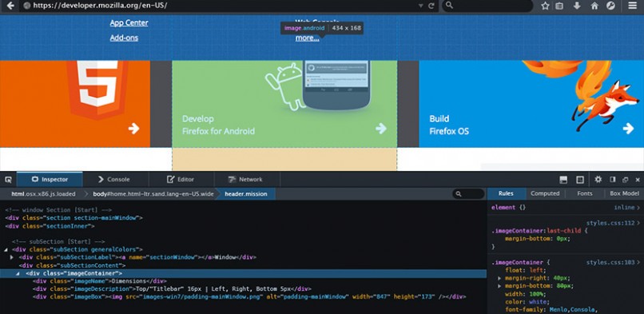644x314 pixels.
Task: Open the Fonts sidebar tab
Action: coord(584,193)
